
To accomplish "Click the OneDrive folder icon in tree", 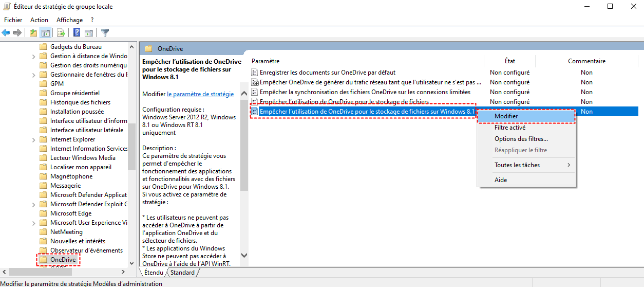I will [44, 260].
